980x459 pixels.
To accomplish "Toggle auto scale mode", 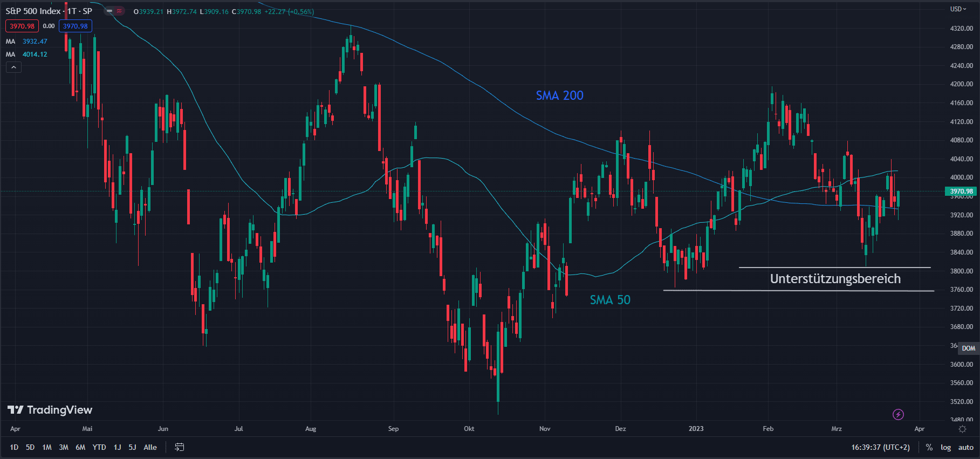I will 966,447.
